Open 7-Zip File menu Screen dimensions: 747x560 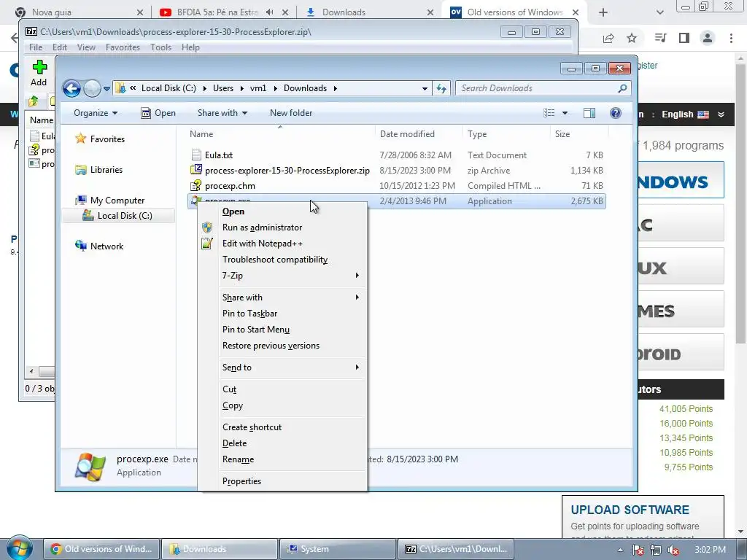point(35,47)
